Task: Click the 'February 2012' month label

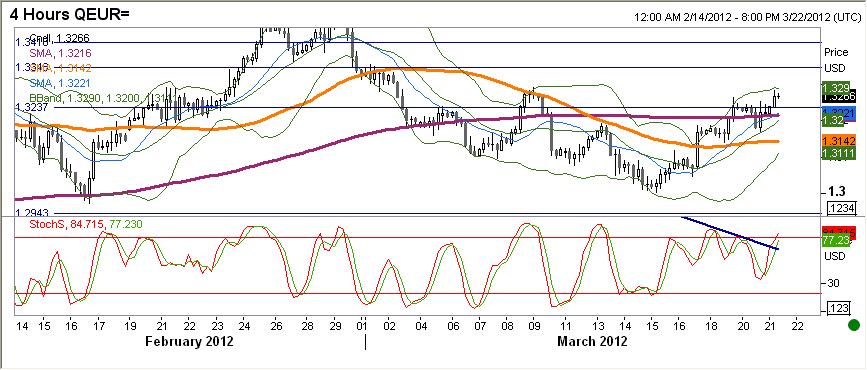Action: click(x=190, y=341)
